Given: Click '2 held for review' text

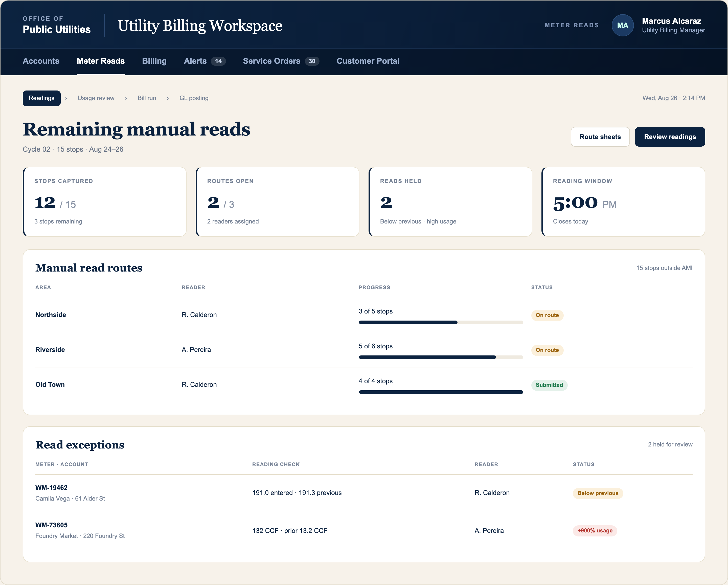Looking at the screenshot, I should coord(670,444).
